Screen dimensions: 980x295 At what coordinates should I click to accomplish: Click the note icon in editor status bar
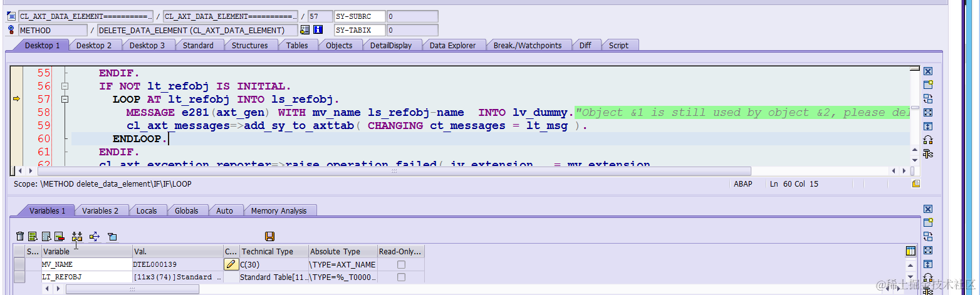915,184
